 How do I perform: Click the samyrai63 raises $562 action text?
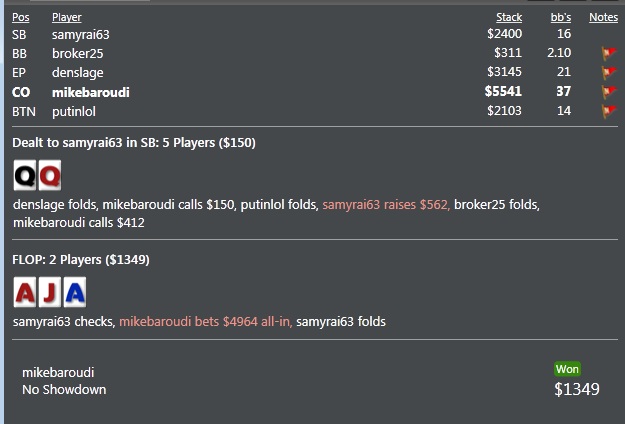(386, 205)
